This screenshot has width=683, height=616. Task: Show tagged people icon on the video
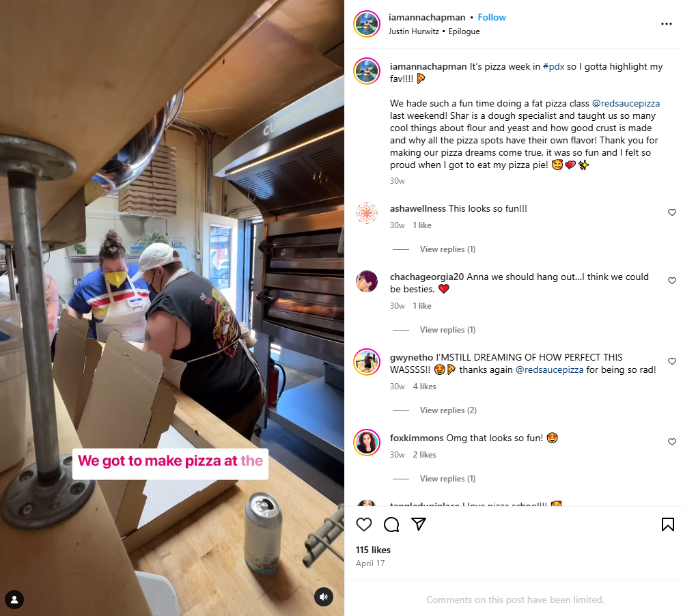point(14,600)
